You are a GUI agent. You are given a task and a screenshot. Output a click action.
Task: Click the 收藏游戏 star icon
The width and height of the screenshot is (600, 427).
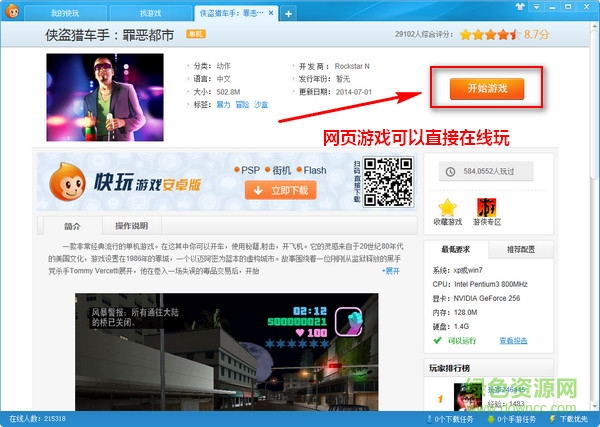pos(448,207)
